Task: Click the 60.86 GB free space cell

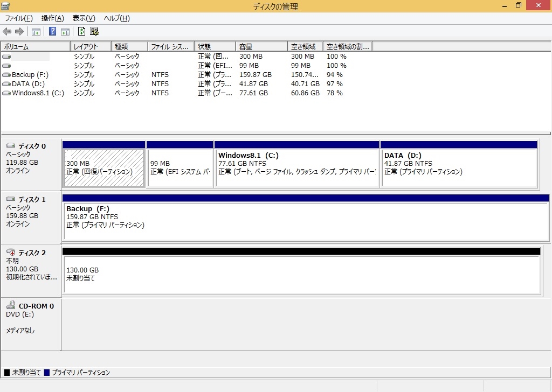Action: (x=305, y=93)
